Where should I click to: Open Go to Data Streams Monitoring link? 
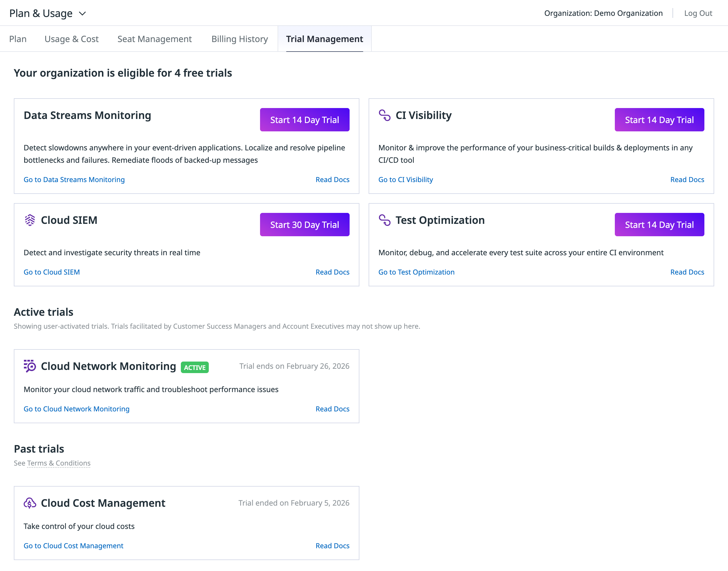point(74,179)
